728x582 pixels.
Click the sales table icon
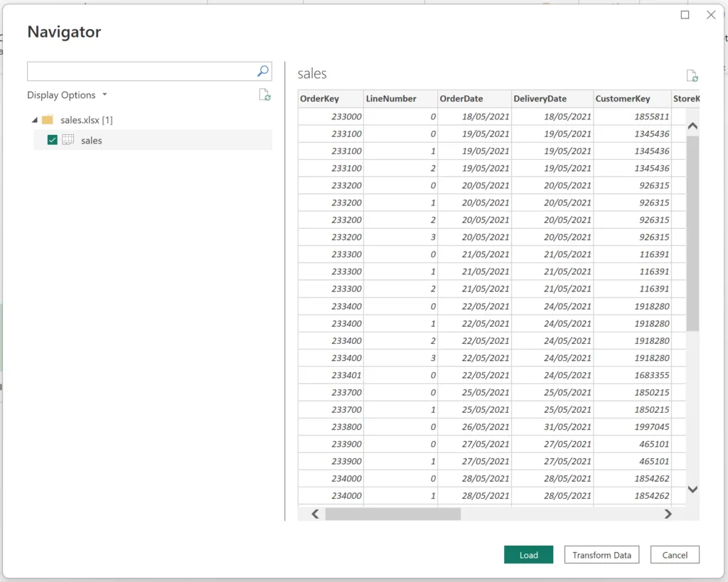click(x=68, y=140)
